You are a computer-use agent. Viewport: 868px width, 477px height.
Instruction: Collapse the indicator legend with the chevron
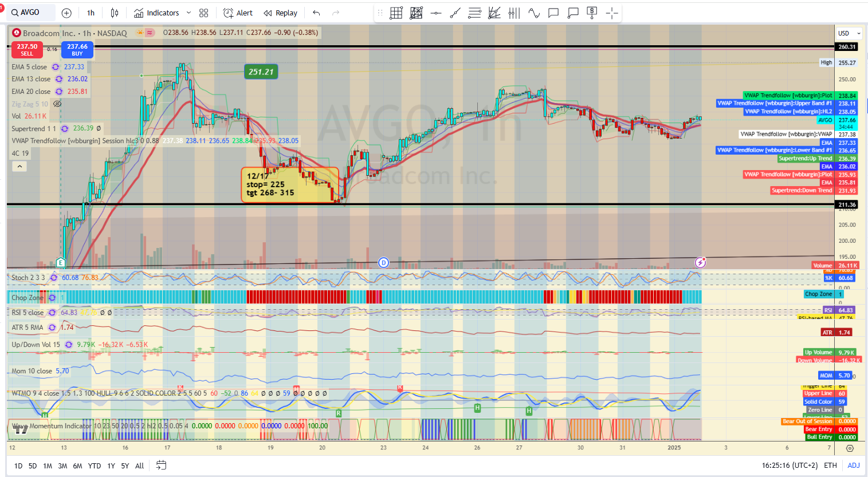[19, 167]
